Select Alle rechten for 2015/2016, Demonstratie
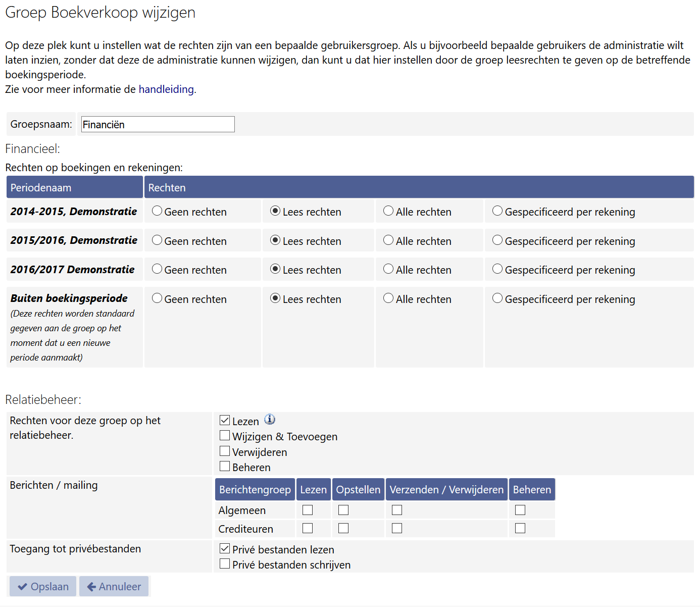700x616 pixels. coord(388,240)
